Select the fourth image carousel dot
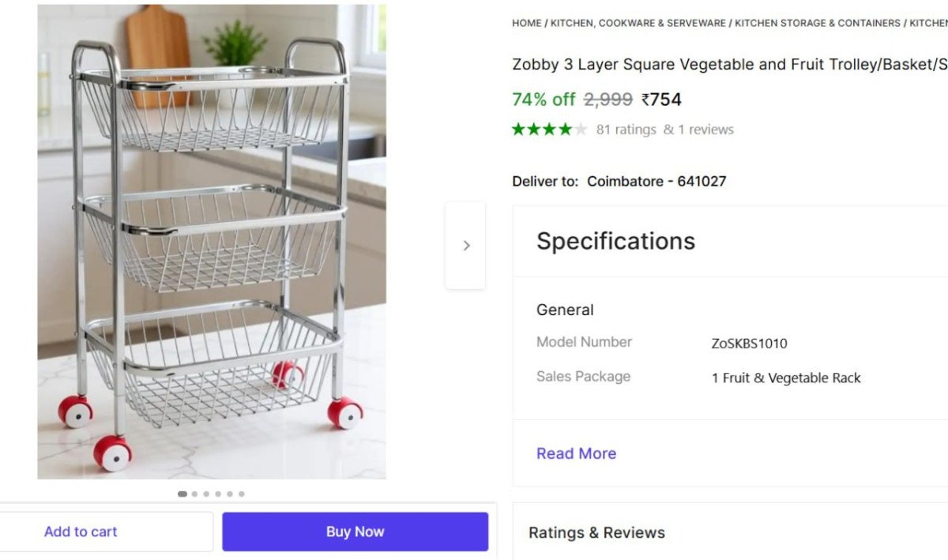Screen dimensions: 948x560 click(218, 494)
